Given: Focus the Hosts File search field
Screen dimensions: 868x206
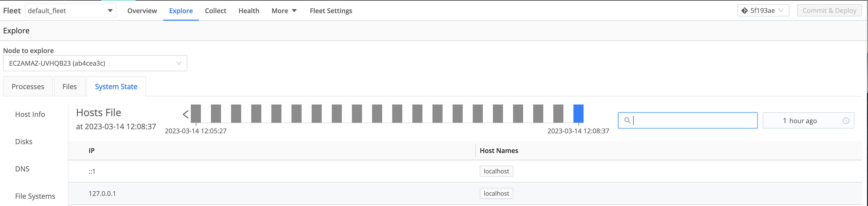Looking at the screenshot, I should (694, 121).
